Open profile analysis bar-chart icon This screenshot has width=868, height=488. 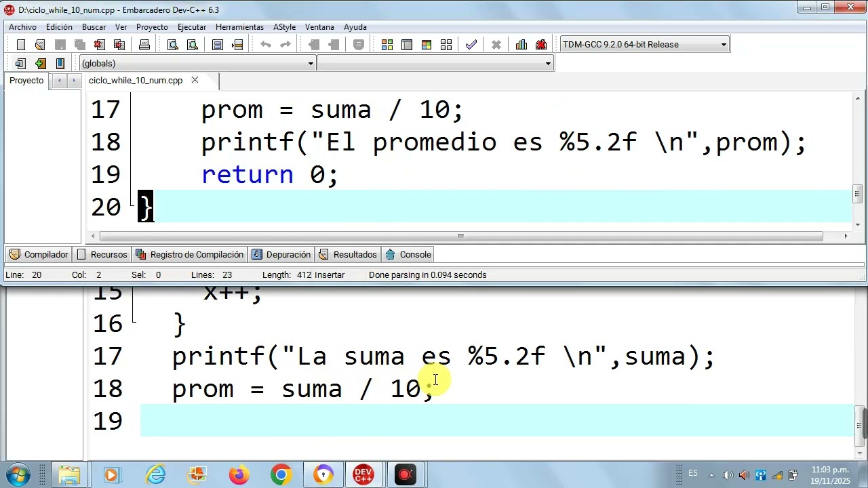[x=521, y=45]
